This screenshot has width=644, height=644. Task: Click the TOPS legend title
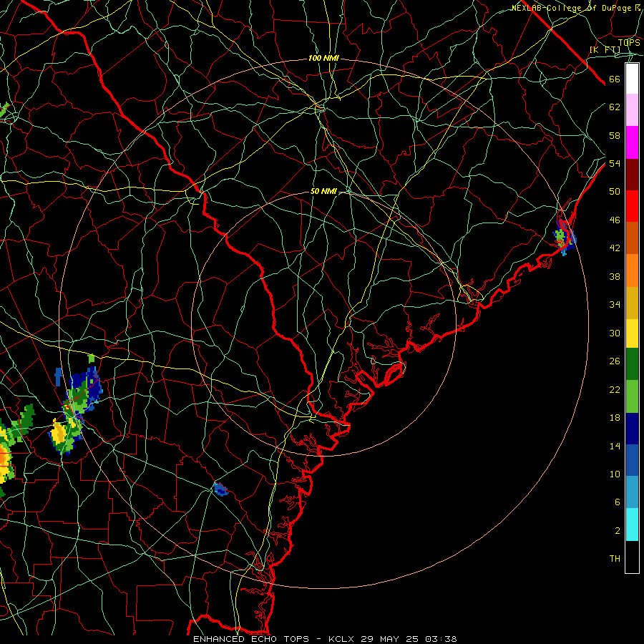(629, 42)
